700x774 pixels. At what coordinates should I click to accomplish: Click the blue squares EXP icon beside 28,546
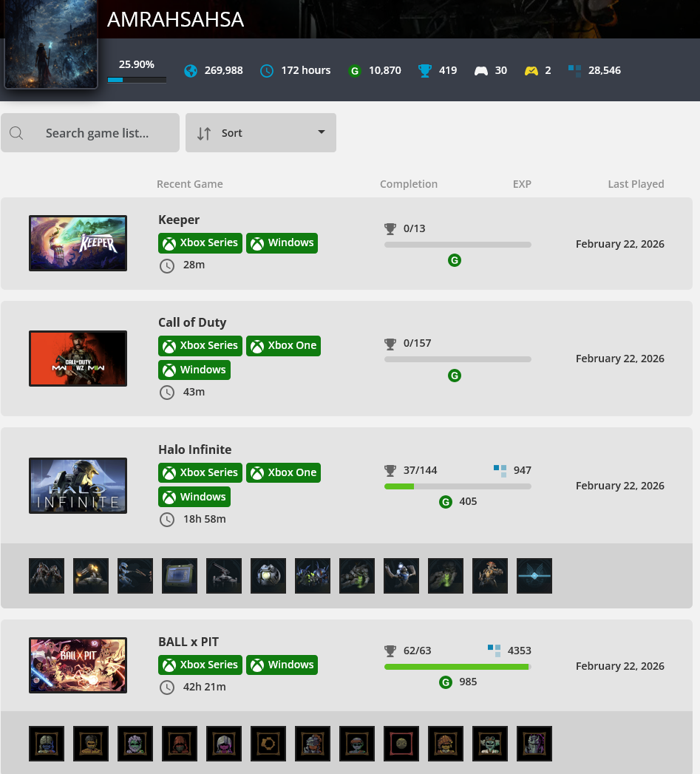(x=574, y=70)
